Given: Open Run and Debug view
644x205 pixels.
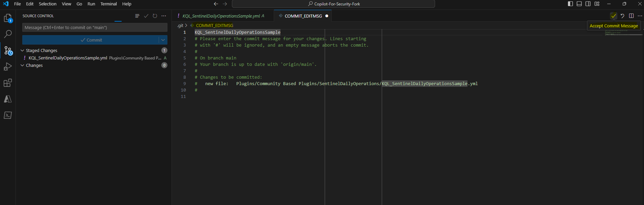Looking at the screenshot, I should [x=7, y=67].
